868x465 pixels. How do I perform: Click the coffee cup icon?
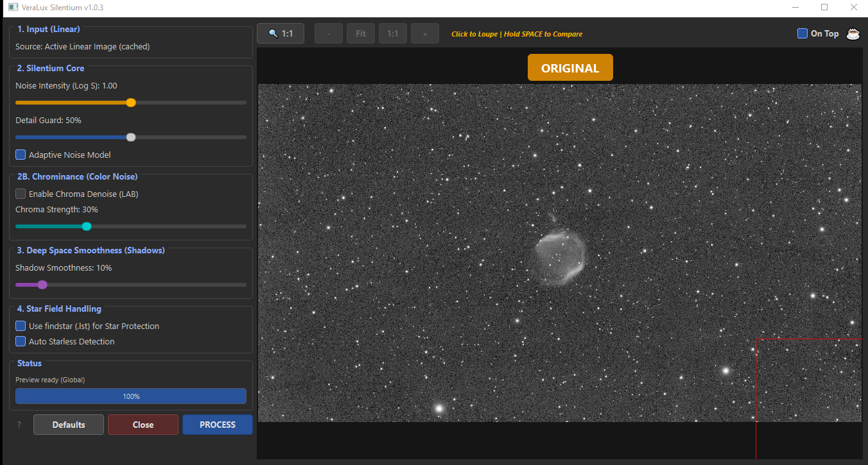pyautogui.click(x=853, y=34)
